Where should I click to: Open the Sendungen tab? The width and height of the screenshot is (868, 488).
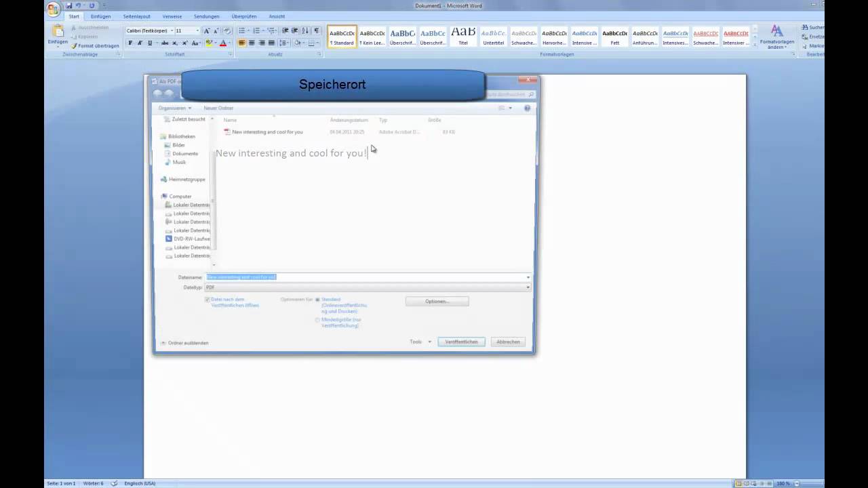coord(206,16)
